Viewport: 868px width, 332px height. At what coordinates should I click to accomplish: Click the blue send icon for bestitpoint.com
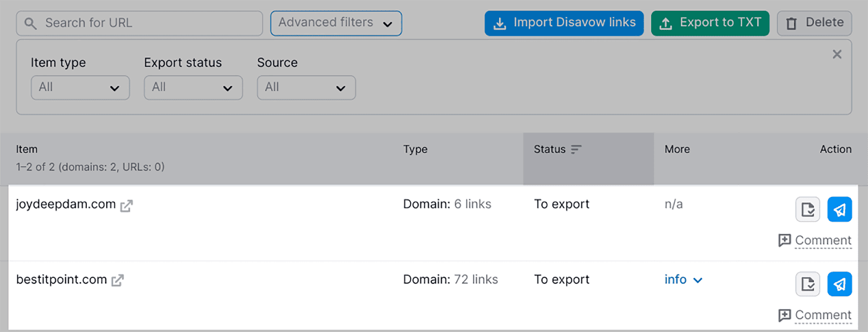point(839,284)
